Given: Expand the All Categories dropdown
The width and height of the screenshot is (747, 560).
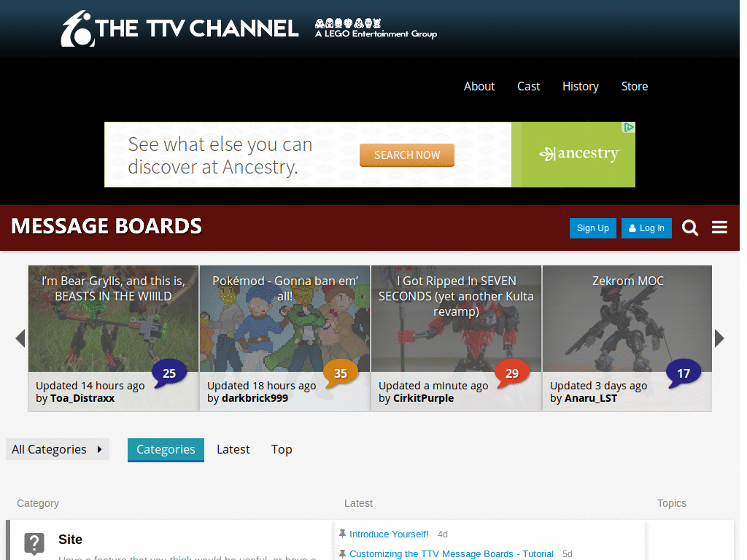Looking at the screenshot, I should point(58,449).
